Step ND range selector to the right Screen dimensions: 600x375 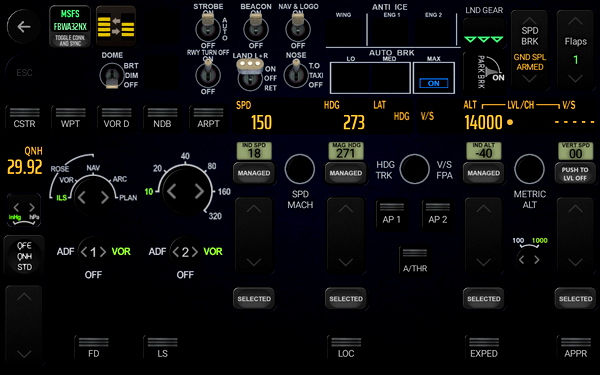(x=199, y=191)
